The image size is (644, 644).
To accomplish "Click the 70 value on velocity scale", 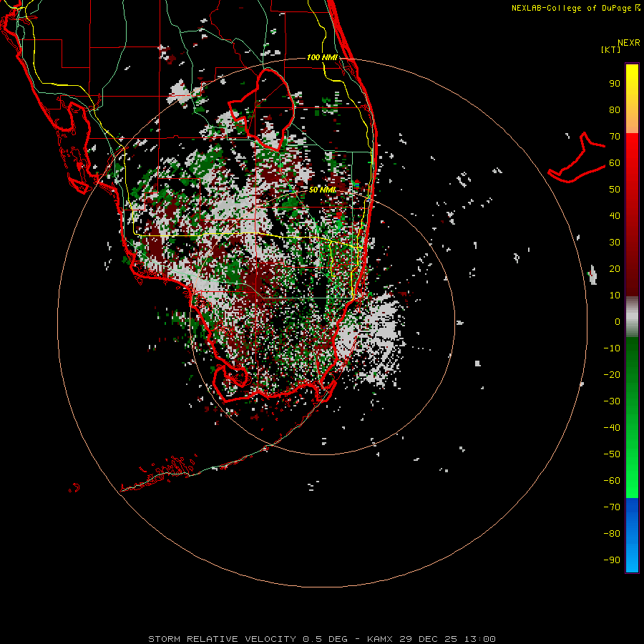I will pyautogui.click(x=615, y=137).
